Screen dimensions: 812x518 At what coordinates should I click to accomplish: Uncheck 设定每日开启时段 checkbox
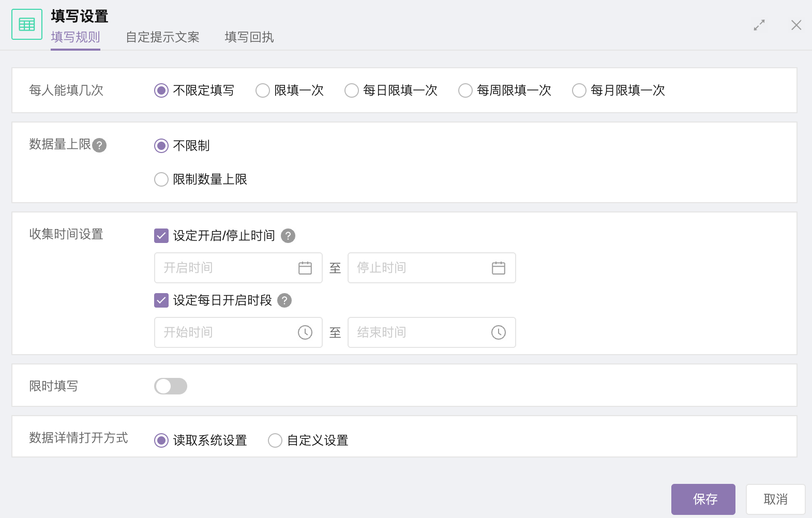pyautogui.click(x=161, y=300)
